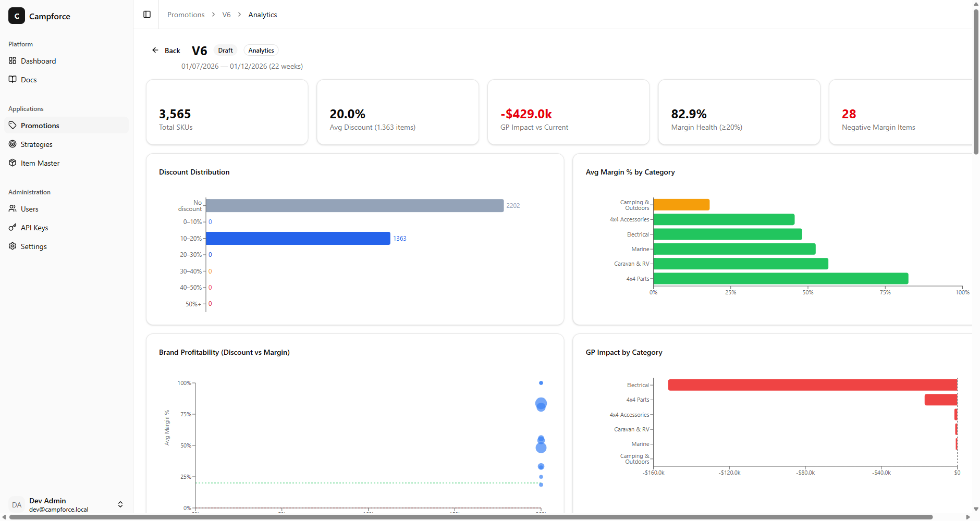The height and width of the screenshot is (521, 980).
Task: Open Settings from sidebar
Action: [x=66, y=246]
